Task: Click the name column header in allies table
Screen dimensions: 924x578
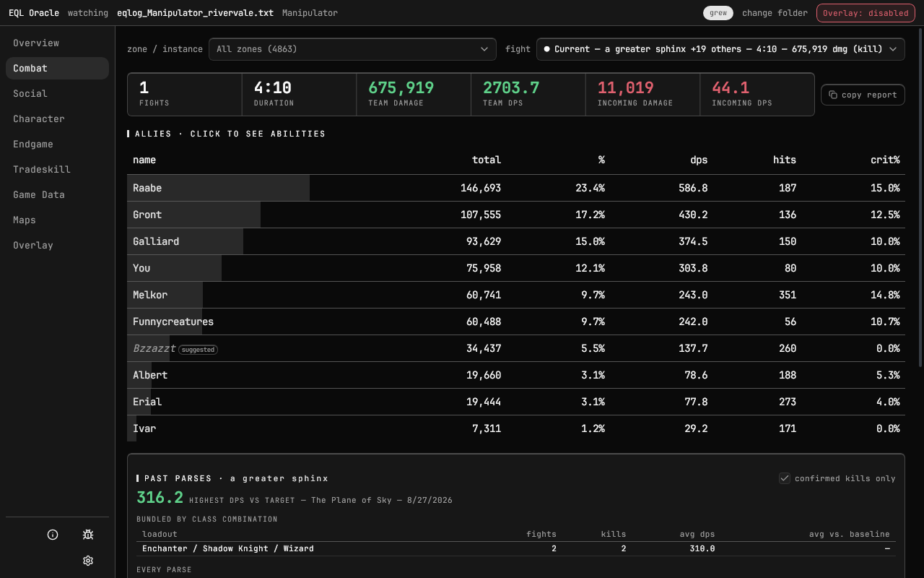Action: [144, 160]
